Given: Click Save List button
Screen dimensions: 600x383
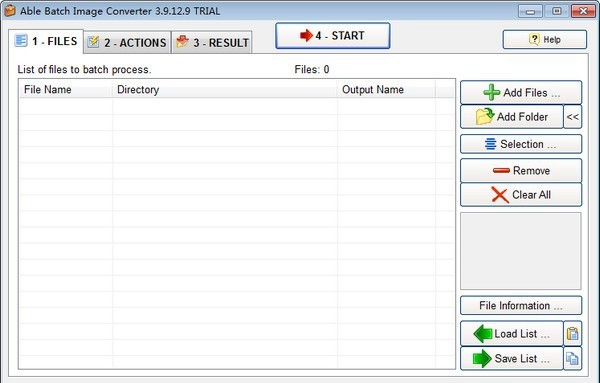Looking at the screenshot, I should tap(512, 359).
